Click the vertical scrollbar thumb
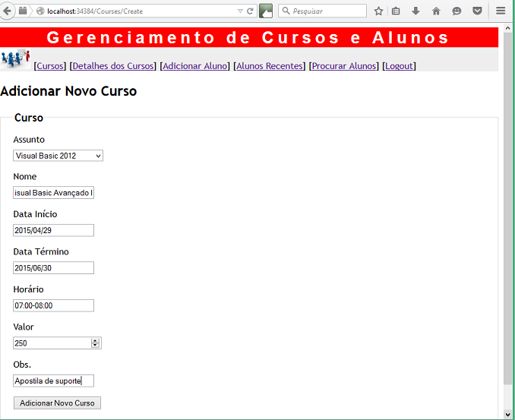The image size is (515, 420). [507, 209]
